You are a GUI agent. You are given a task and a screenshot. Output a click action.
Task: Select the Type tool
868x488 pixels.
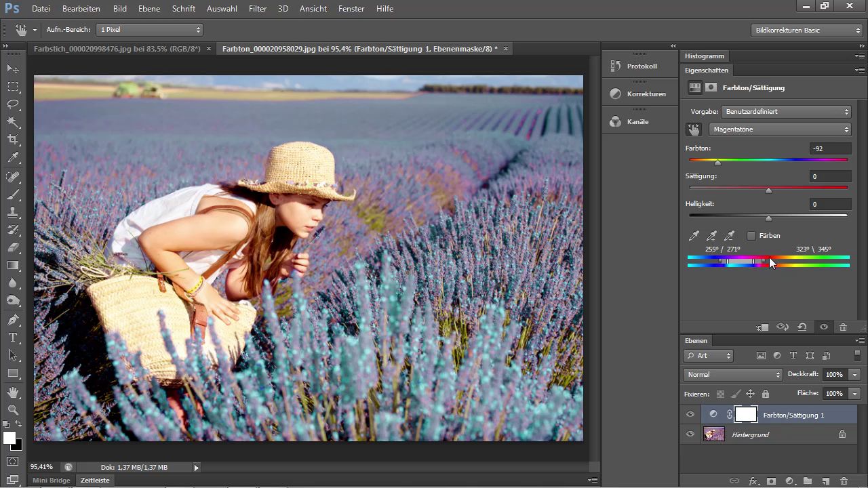click(13, 338)
